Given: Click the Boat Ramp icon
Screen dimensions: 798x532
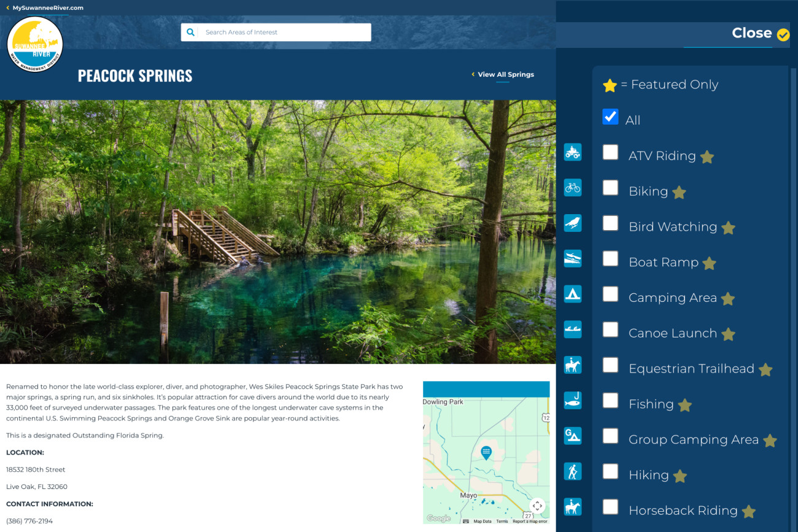Looking at the screenshot, I should (572, 258).
